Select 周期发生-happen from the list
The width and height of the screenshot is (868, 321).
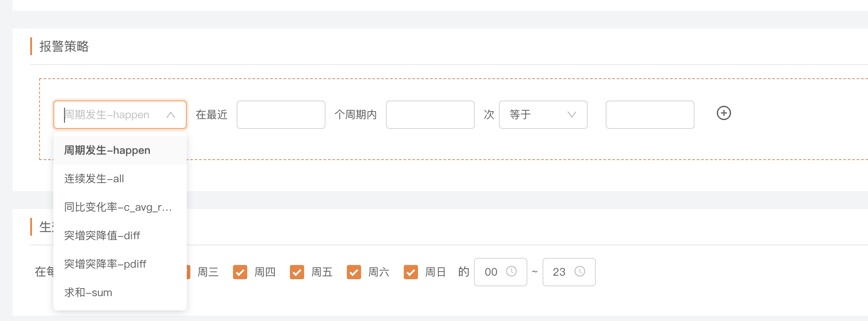point(107,150)
